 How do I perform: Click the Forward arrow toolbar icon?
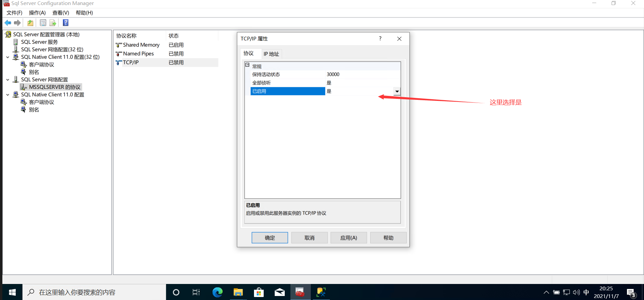pyautogui.click(x=17, y=23)
